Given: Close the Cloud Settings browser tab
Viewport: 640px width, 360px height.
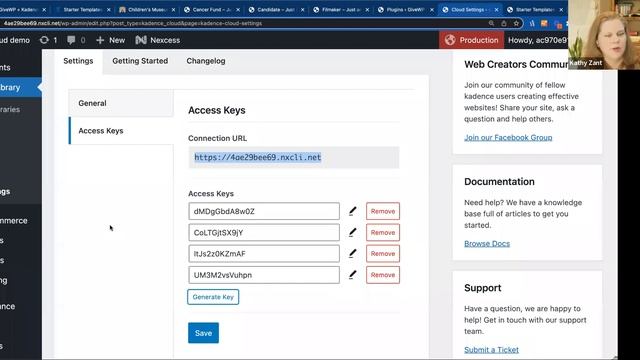Looking at the screenshot, I should pos(496,9).
